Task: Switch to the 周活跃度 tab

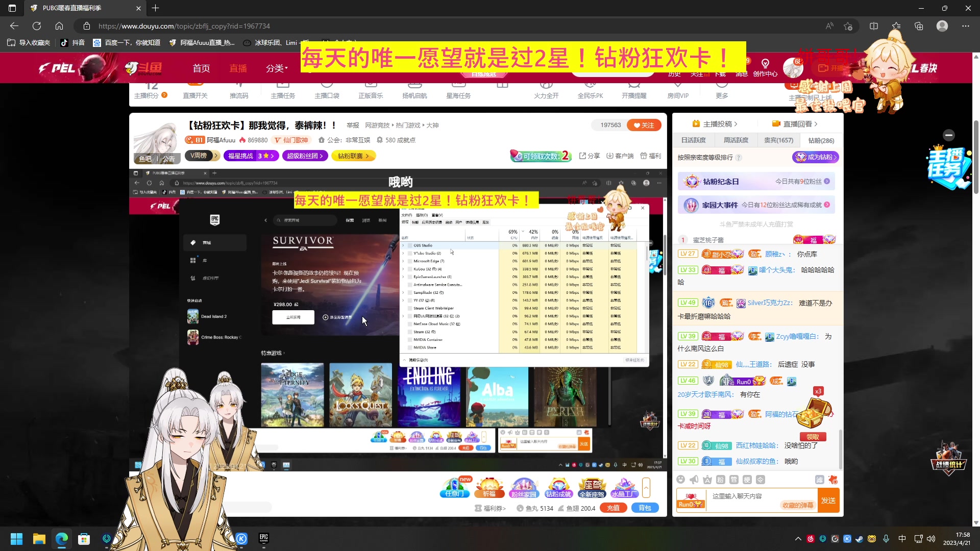Action: pyautogui.click(x=736, y=140)
